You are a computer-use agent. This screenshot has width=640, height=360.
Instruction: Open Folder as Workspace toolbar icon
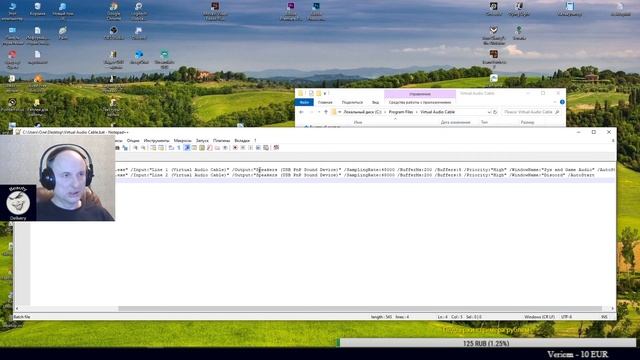pyautogui.click(x=217, y=148)
